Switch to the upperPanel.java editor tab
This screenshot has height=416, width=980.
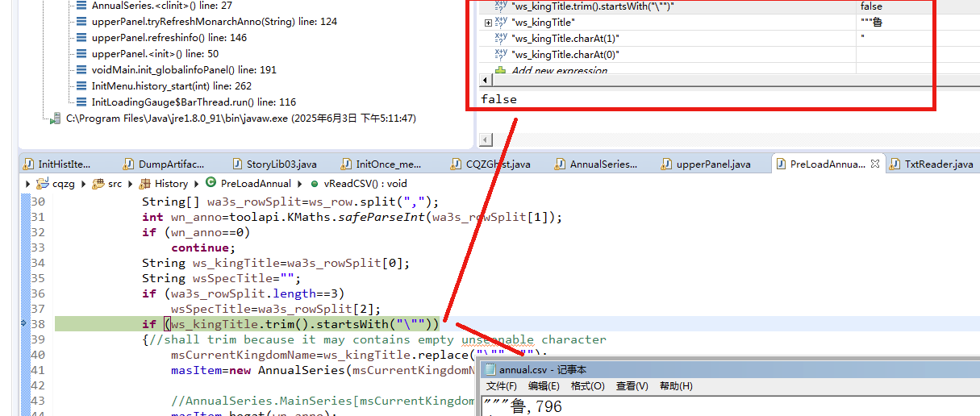pyautogui.click(x=707, y=164)
